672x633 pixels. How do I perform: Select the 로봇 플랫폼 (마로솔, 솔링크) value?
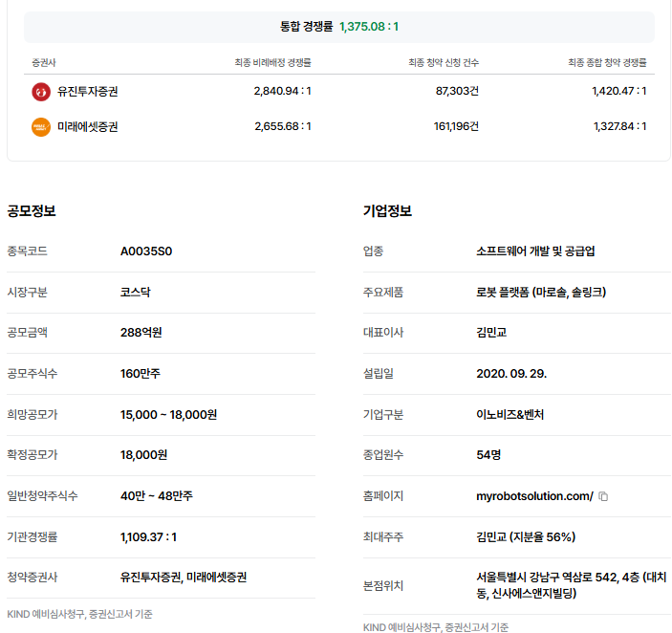[x=541, y=293]
